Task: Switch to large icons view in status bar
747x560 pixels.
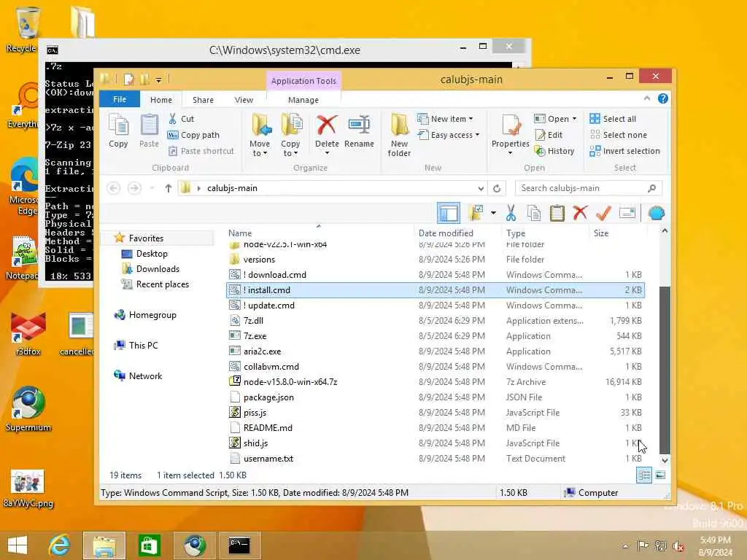Action: pos(660,475)
